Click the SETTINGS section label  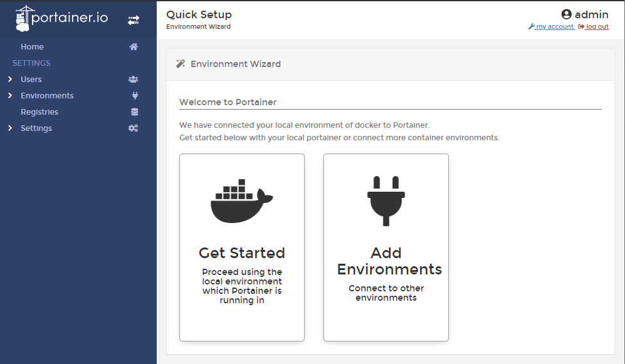(31, 63)
